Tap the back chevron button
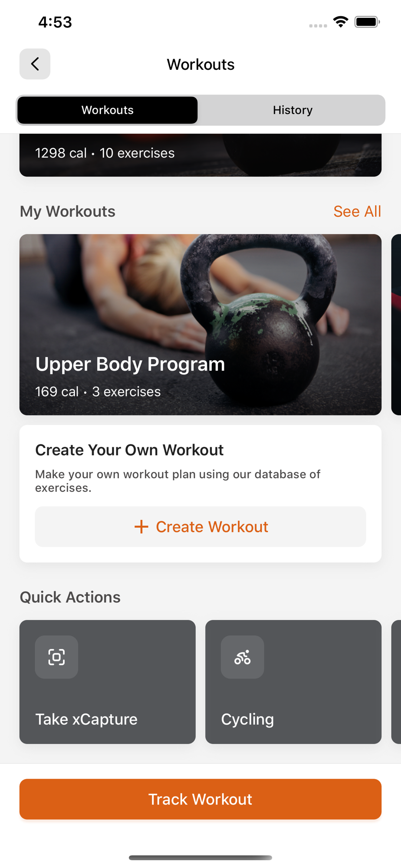 (x=35, y=64)
